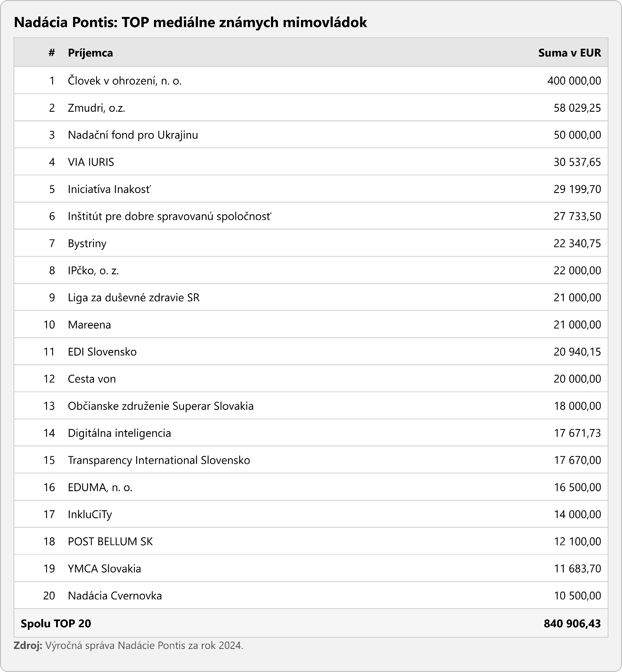This screenshot has height=672, width=622.
Task: Click Liga za duševné zdravie SR
Action: [x=134, y=297]
